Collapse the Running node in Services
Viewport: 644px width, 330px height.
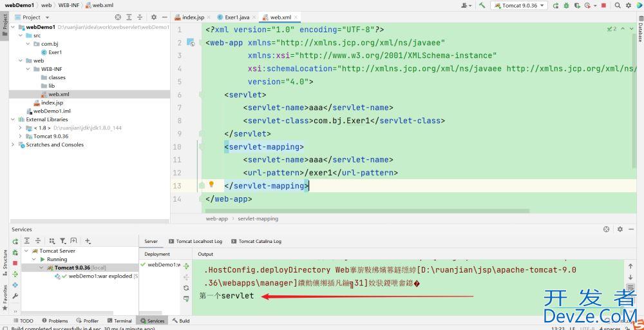pos(34,259)
